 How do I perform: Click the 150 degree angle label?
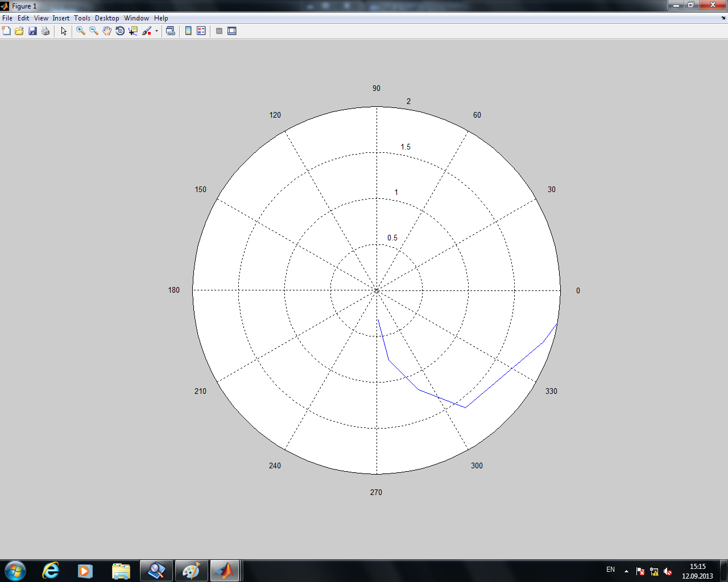201,189
